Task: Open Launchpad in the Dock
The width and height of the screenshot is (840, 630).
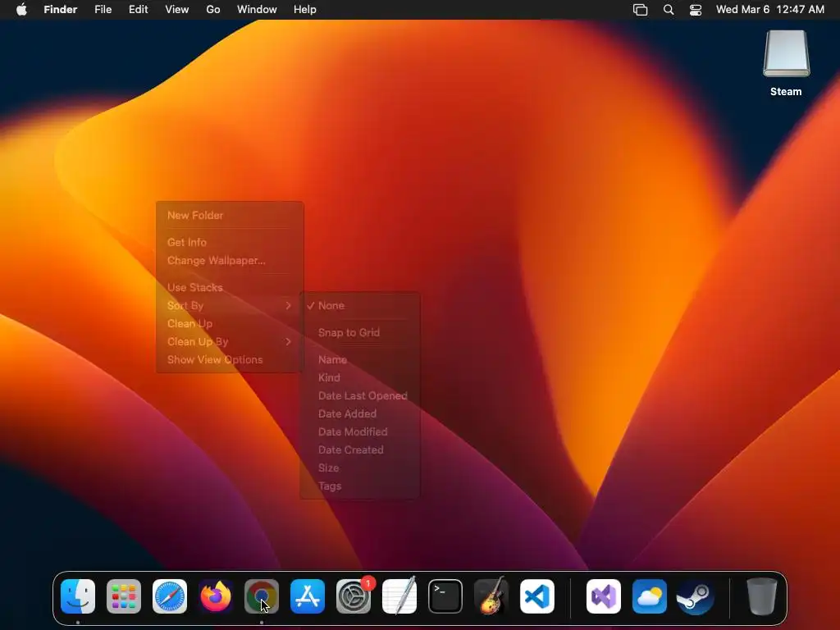Action: click(x=124, y=596)
